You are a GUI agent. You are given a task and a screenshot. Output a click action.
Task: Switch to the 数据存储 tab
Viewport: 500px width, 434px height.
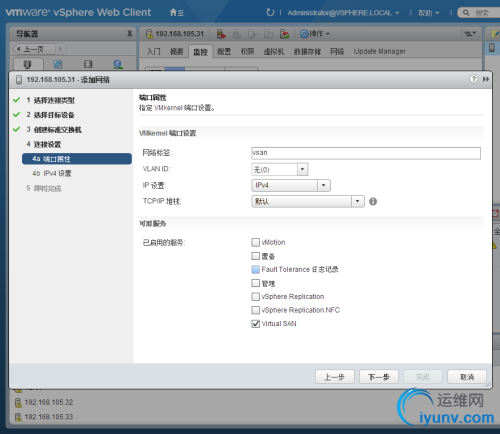coord(307,51)
